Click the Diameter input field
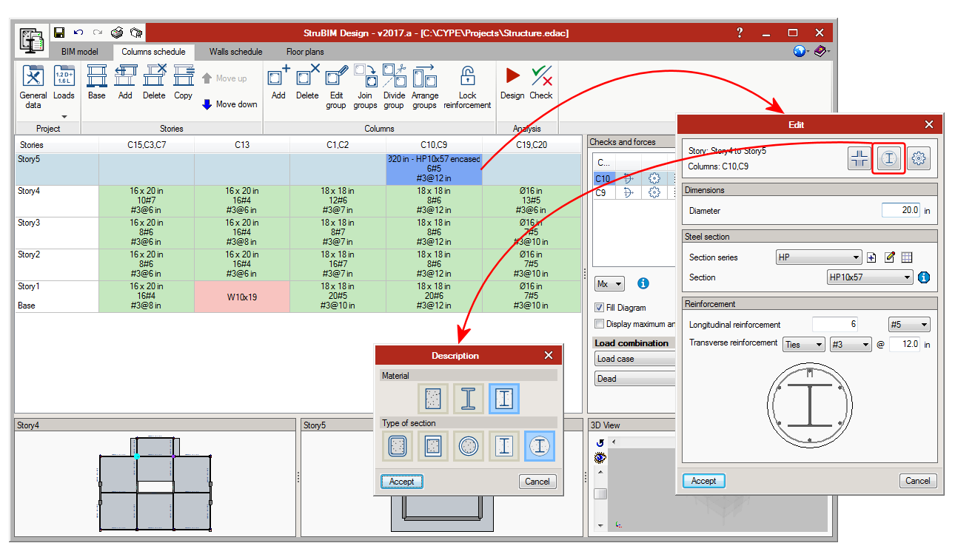Image resolution: width=955 pixels, height=560 pixels. click(901, 210)
